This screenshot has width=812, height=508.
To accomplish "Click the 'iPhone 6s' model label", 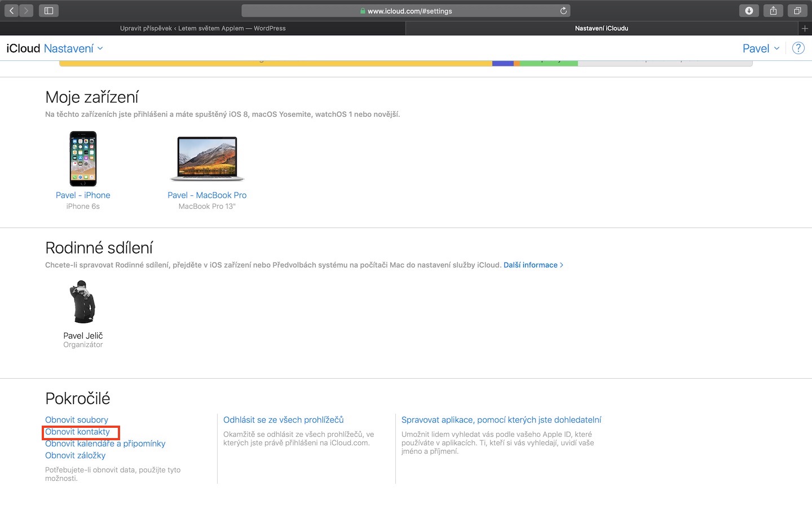I will coord(83,207).
